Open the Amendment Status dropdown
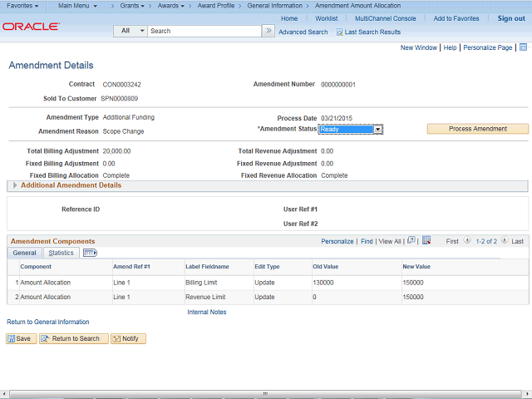Viewport: 532px width, 399px height. pos(377,130)
